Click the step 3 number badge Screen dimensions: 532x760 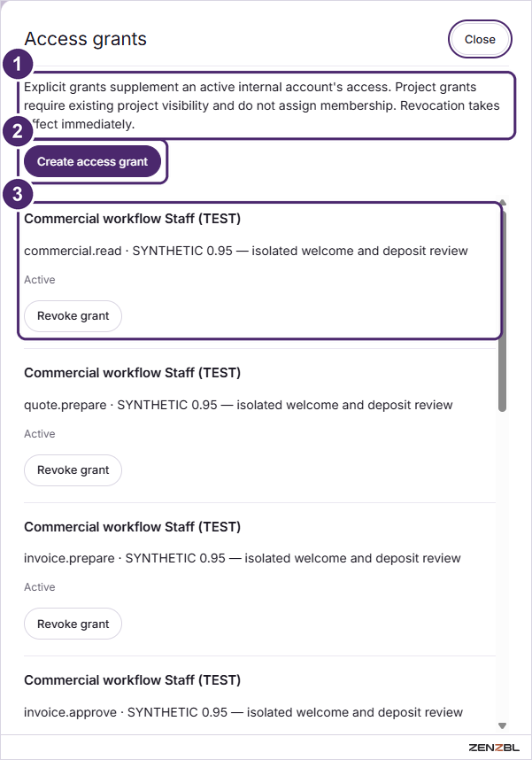pyautogui.click(x=18, y=194)
